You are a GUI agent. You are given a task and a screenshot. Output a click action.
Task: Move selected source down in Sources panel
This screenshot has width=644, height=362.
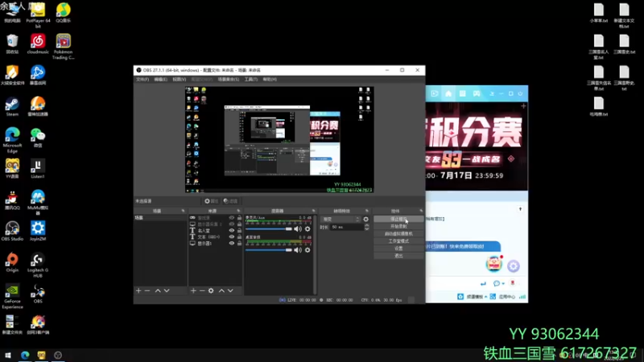(x=230, y=290)
